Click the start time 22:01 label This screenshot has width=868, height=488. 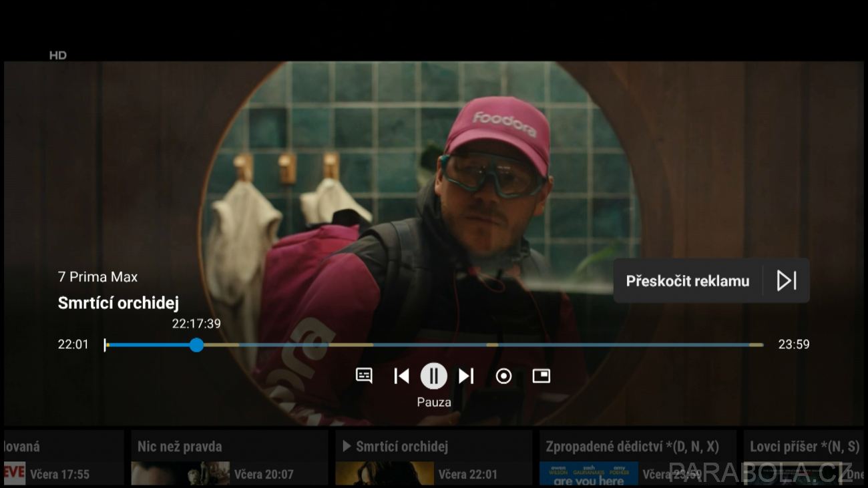pos(73,344)
